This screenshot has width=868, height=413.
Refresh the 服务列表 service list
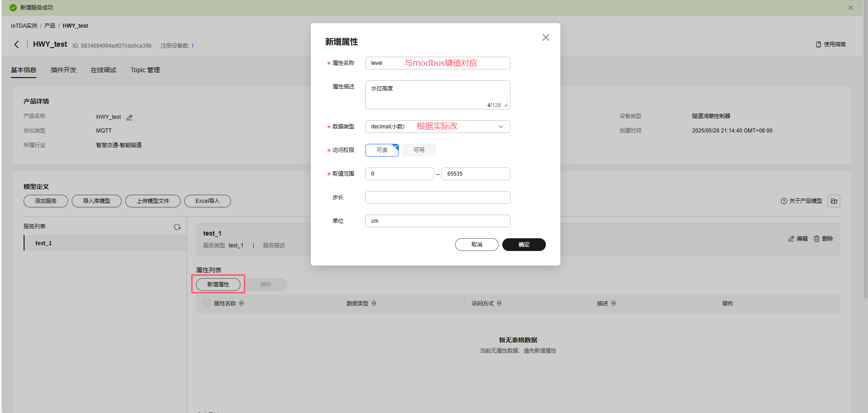(x=177, y=227)
